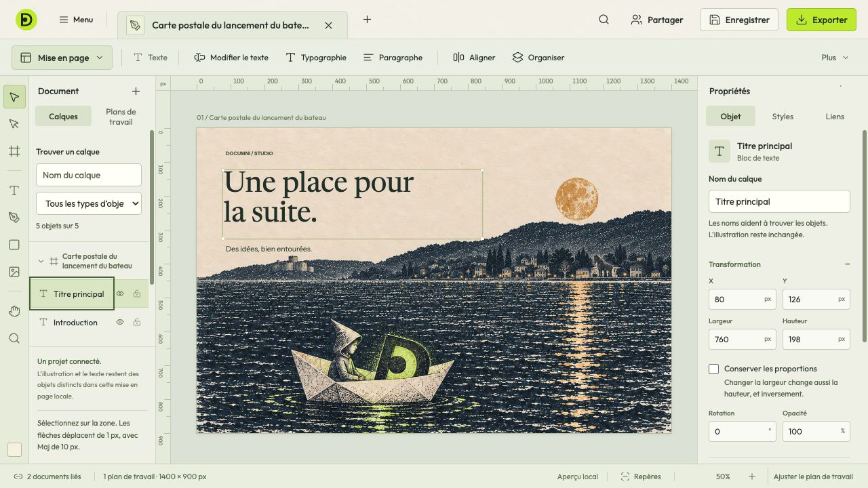Open search with the magnifier icon
The image size is (868, 488).
[604, 20]
